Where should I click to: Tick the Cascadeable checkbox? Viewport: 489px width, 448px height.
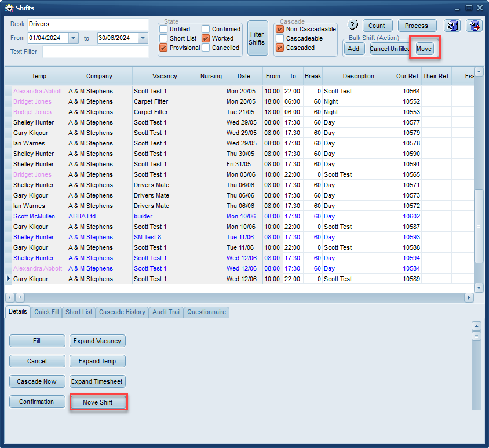pos(280,38)
